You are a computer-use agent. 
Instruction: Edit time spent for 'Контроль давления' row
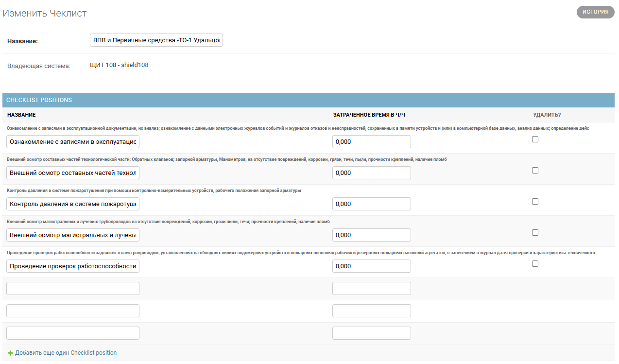371,204
